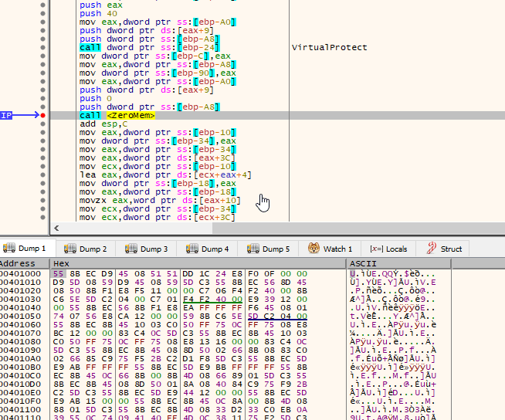Click dump address 004010C0

[x=21, y=375]
